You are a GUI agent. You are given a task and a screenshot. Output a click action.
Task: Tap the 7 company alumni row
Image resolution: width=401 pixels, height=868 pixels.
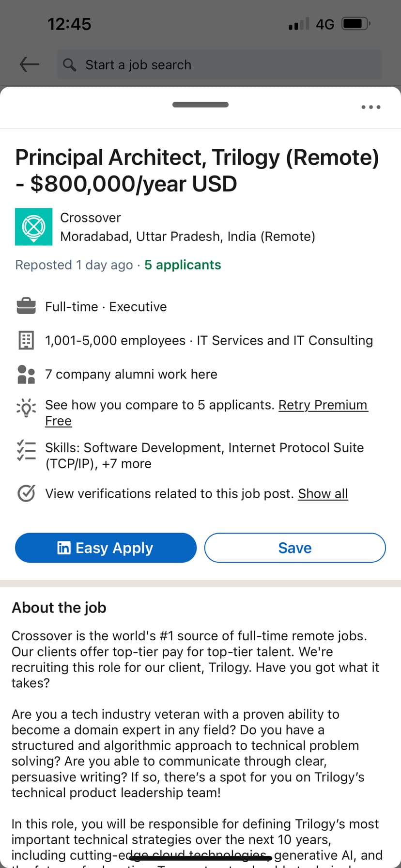131,374
